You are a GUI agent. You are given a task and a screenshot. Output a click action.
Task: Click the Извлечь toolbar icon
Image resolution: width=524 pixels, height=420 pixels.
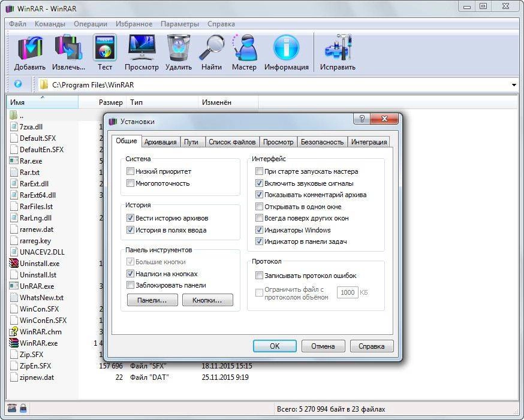pyautogui.click(x=68, y=48)
